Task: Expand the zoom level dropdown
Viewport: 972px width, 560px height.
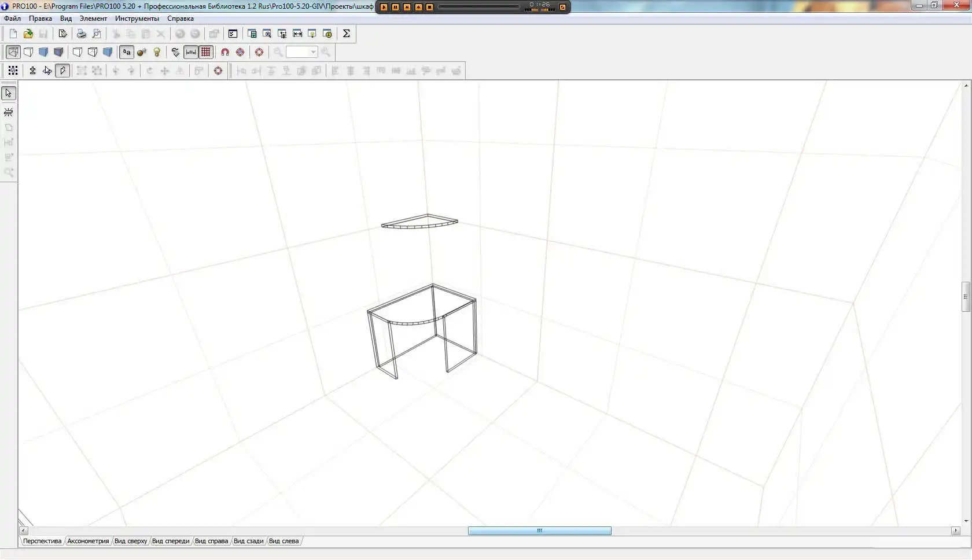Action: (313, 52)
